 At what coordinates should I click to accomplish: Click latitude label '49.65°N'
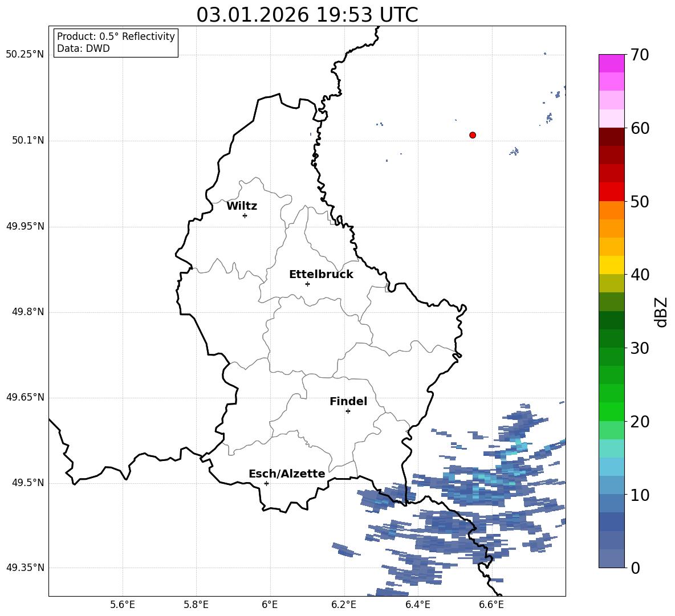pos(25,397)
